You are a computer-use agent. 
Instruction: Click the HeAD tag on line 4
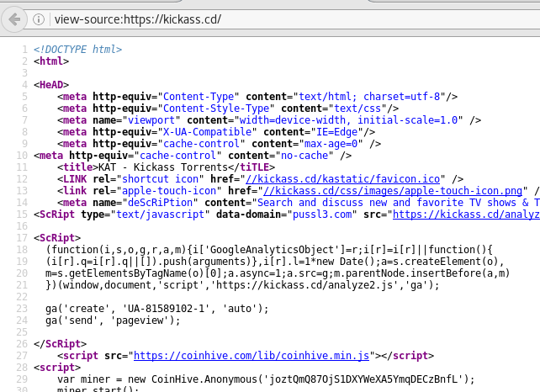pos(51,85)
